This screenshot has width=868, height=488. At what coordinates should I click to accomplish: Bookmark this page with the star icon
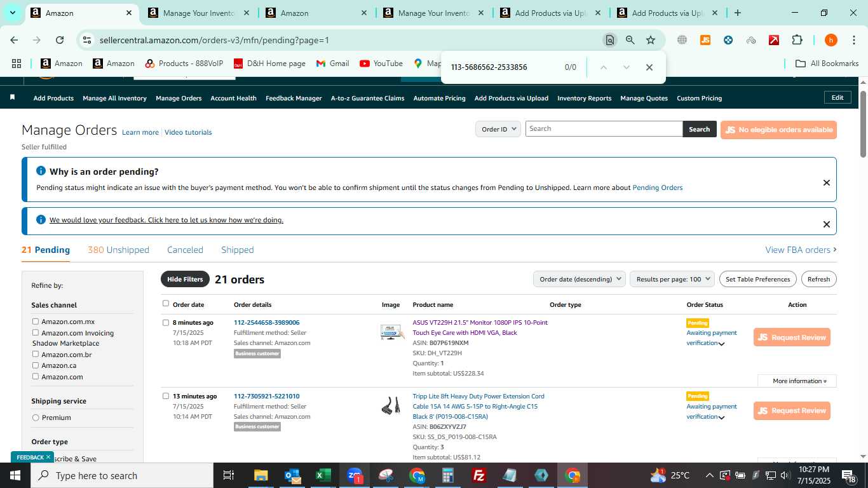pyautogui.click(x=651, y=40)
